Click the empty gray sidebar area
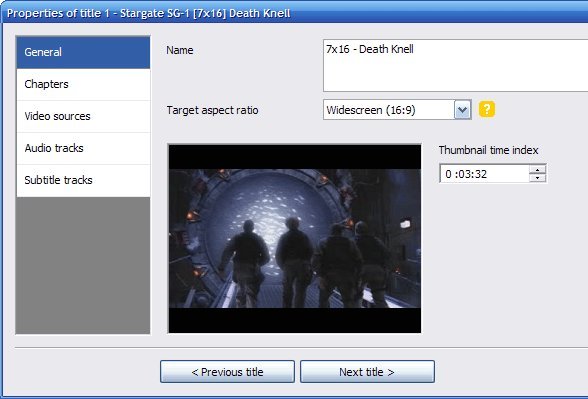Image resolution: width=588 pixels, height=399 pixels. pyautogui.click(x=83, y=265)
